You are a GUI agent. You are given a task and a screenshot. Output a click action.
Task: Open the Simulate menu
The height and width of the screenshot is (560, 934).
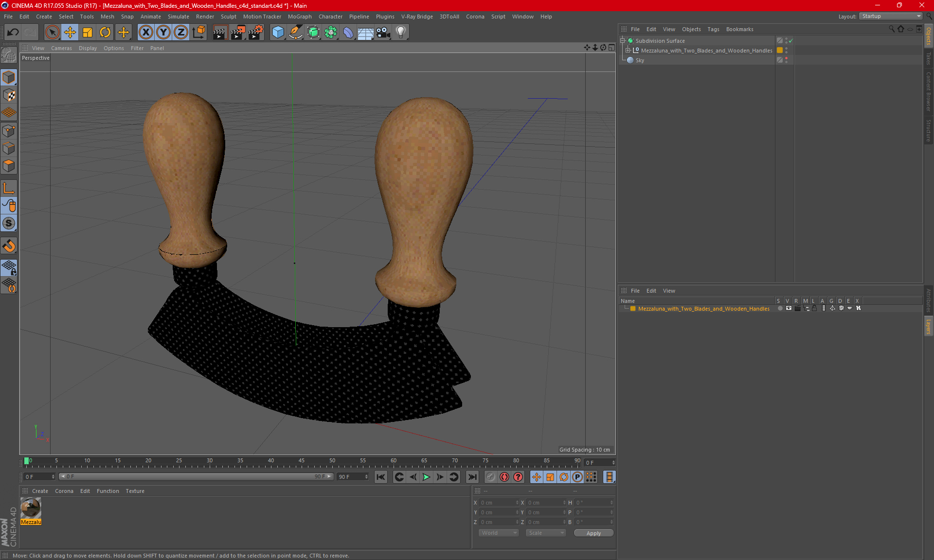coord(179,17)
